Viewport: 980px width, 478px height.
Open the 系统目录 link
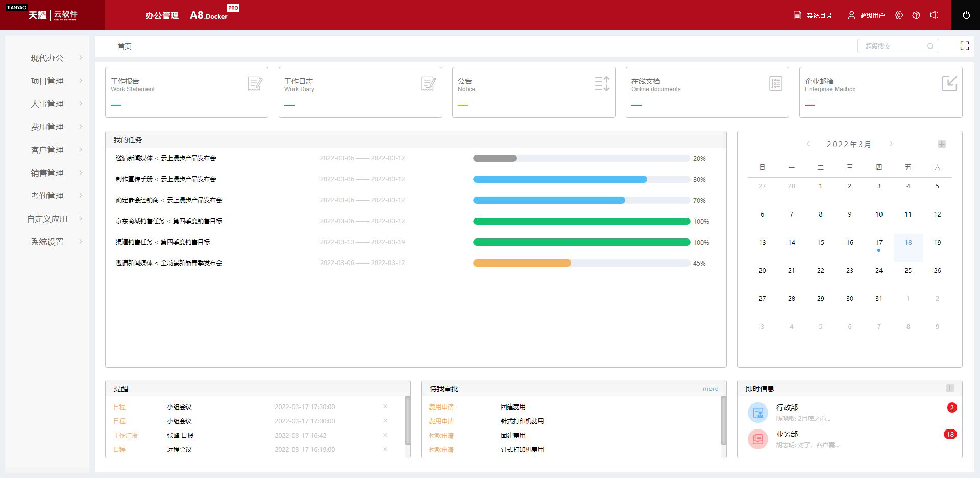813,16
